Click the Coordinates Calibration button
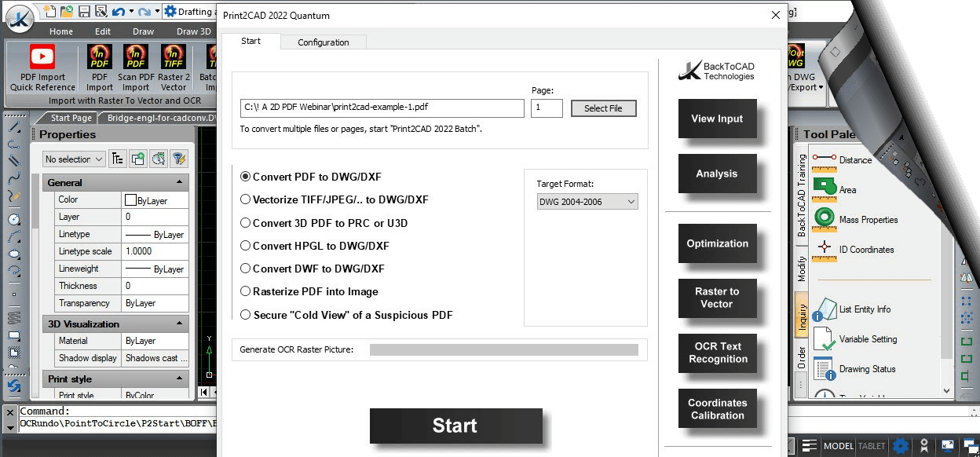Viewport: 980px width, 457px height. [717, 409]
